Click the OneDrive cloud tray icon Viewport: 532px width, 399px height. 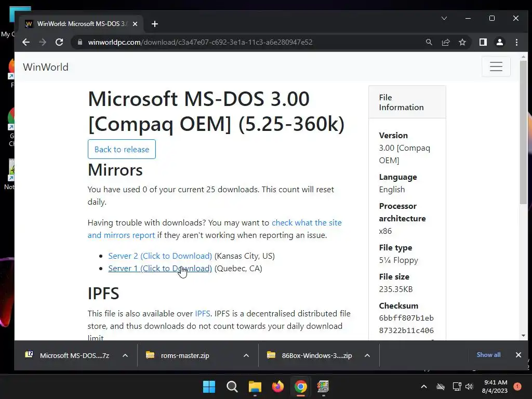pos(441,387)
